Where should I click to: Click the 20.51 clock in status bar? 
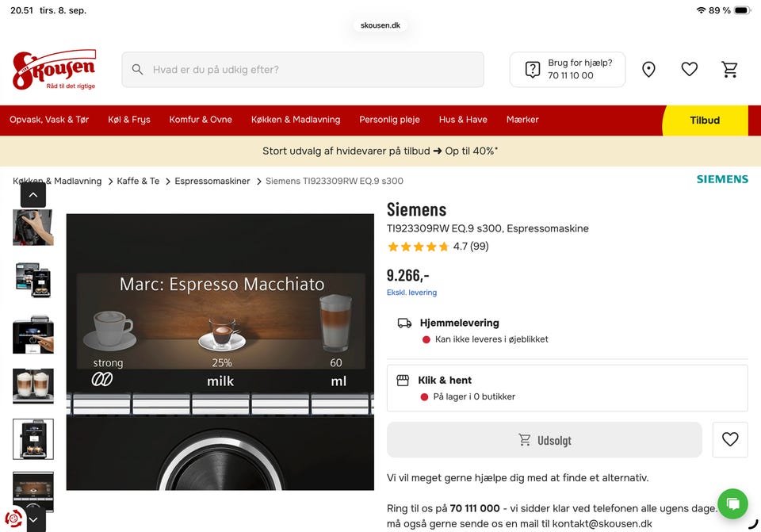pos(22,10)
